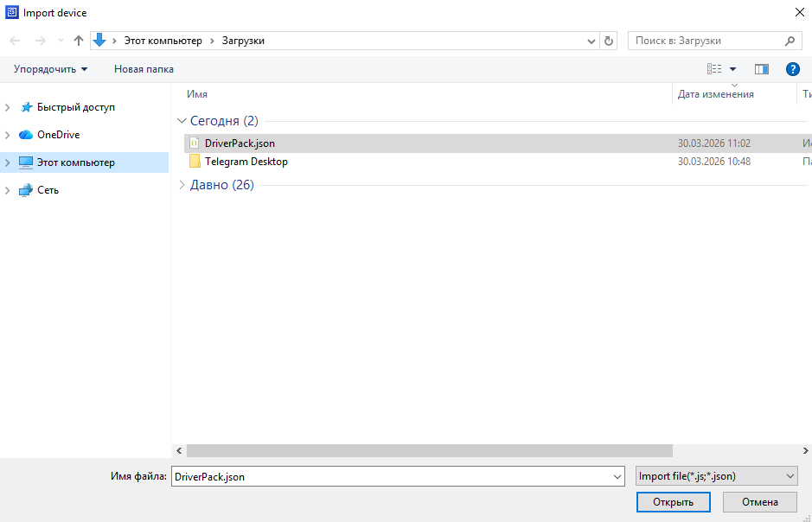Viewport: 812px width, 522px height.
Task: Refresh the Загрузки folder
Action: pos(609,41)
